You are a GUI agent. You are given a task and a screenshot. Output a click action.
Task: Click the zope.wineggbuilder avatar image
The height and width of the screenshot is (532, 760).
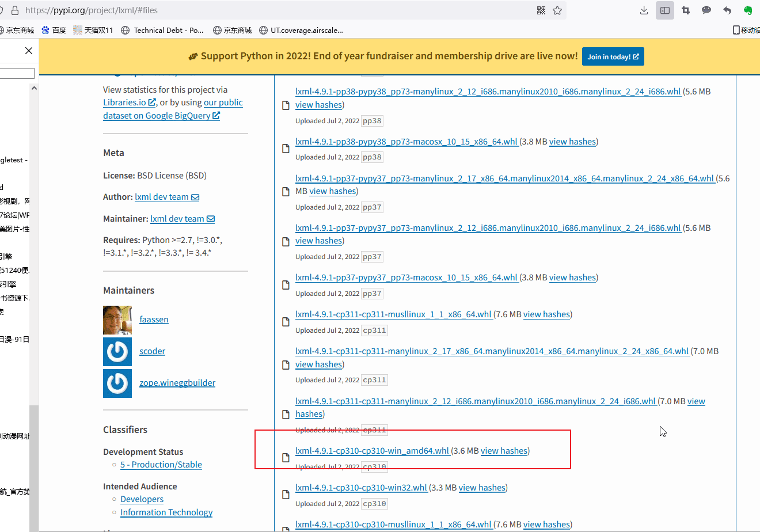tap(117, 383)
